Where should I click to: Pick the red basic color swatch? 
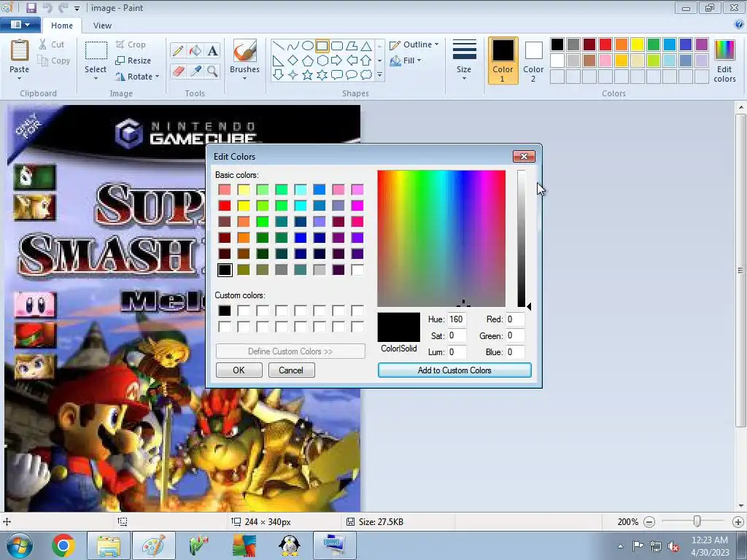(225, 206)
